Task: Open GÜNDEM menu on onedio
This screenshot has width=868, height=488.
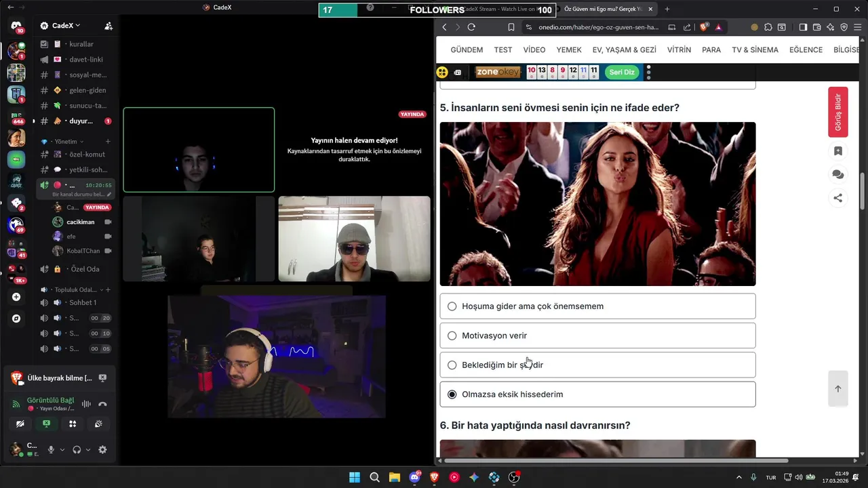Action: [x=467, y=50]
